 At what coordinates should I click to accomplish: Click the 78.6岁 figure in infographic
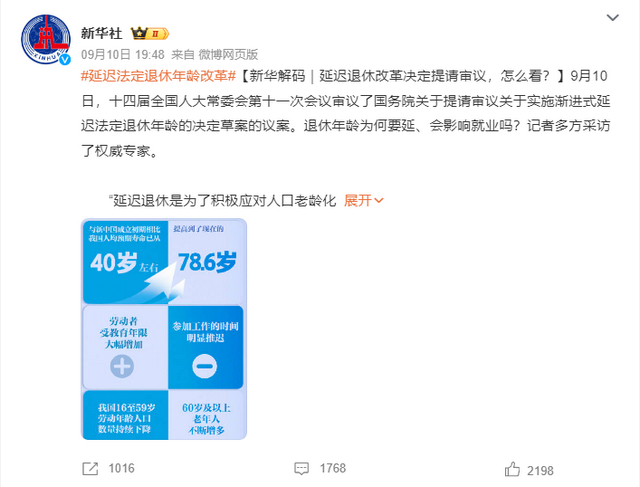click(207, 262)
